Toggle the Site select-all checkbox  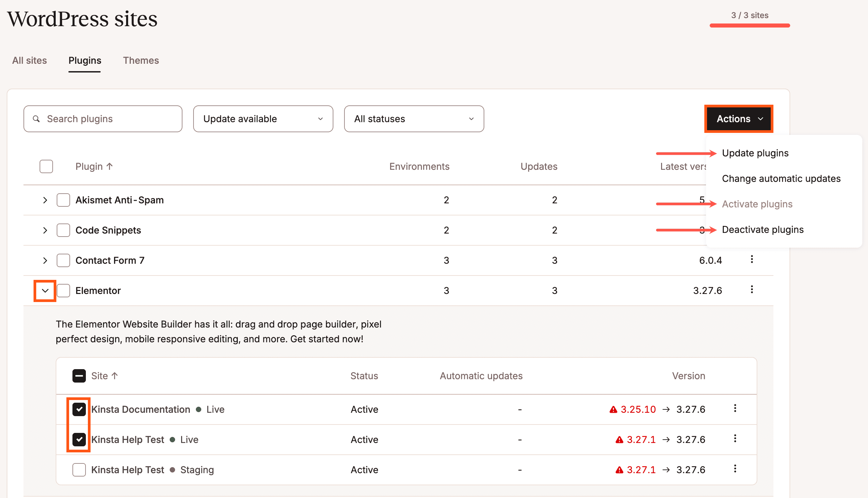coord(79,376)
